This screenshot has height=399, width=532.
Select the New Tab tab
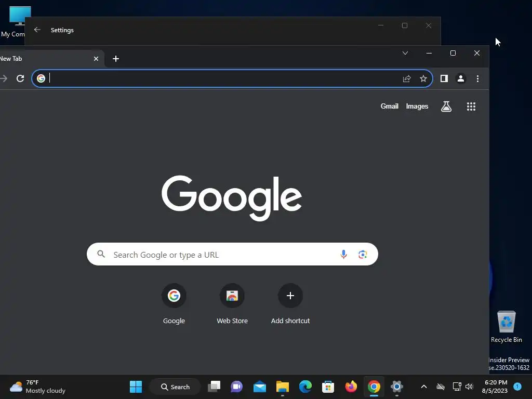50,59
